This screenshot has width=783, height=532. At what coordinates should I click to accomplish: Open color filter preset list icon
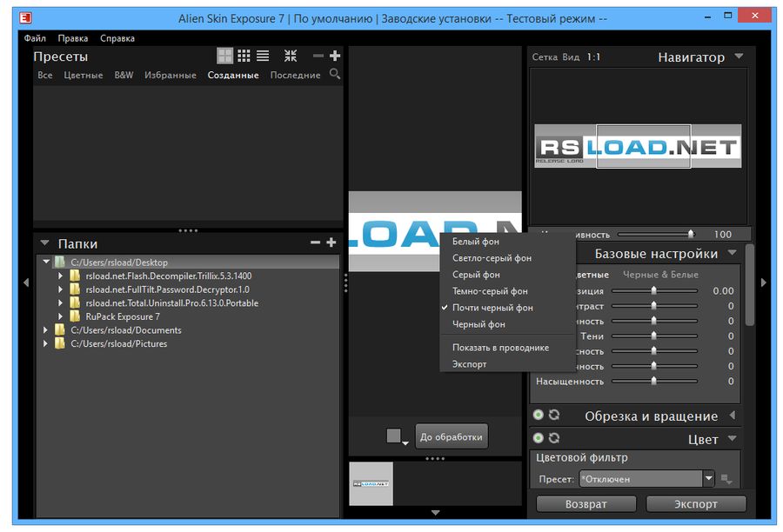pos(726,480)
